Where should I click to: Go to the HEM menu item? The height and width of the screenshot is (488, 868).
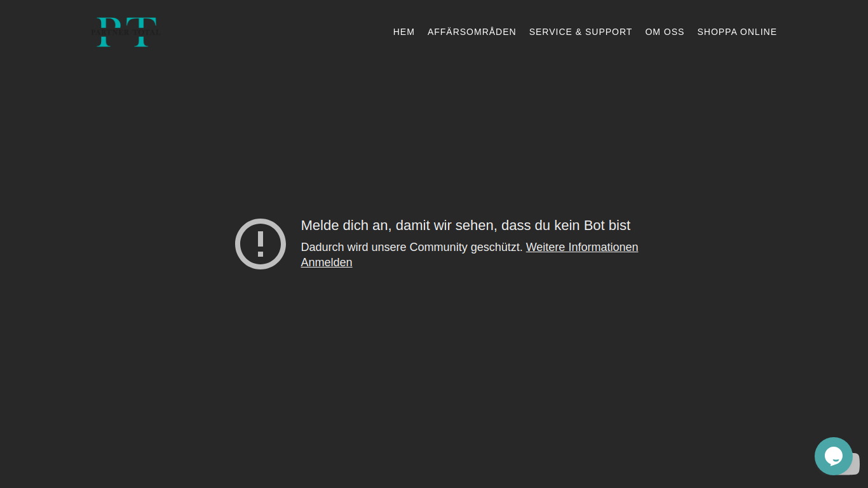403,32
